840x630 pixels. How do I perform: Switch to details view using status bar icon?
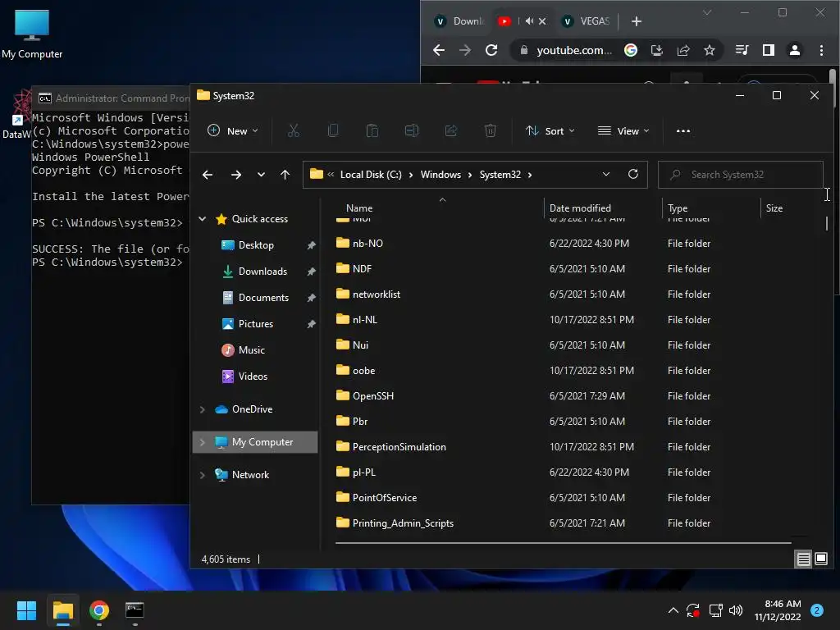(x=804, y=559)
